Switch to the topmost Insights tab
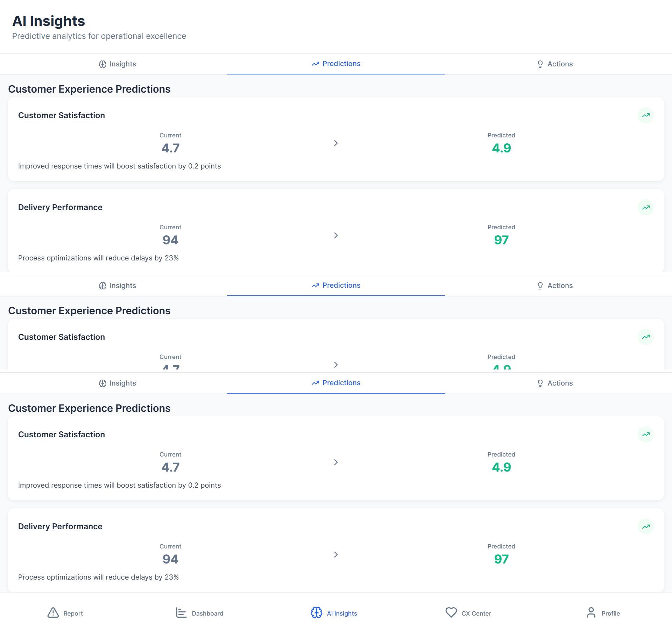 tap(118, 64)
